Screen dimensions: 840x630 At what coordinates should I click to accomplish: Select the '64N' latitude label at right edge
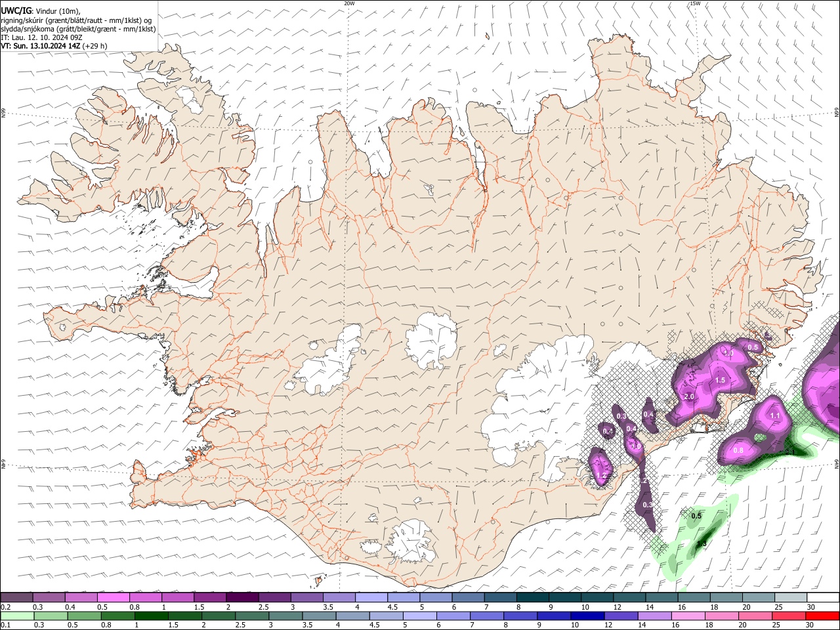pos(837,464)
